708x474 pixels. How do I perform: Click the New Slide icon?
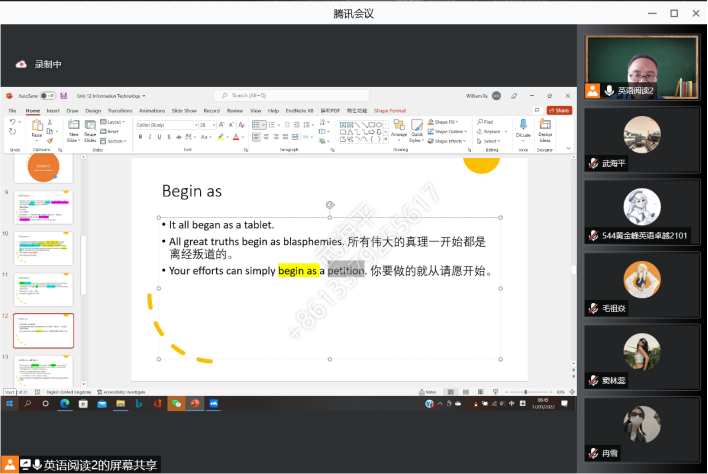coord(74,125)
